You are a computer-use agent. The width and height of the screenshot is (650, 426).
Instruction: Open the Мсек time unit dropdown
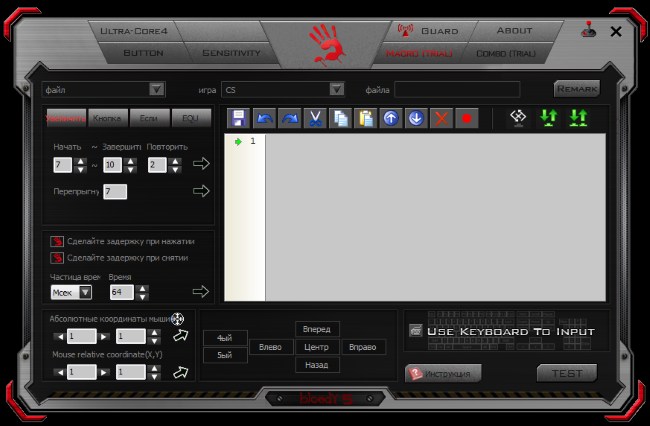(x=85, y=292)
